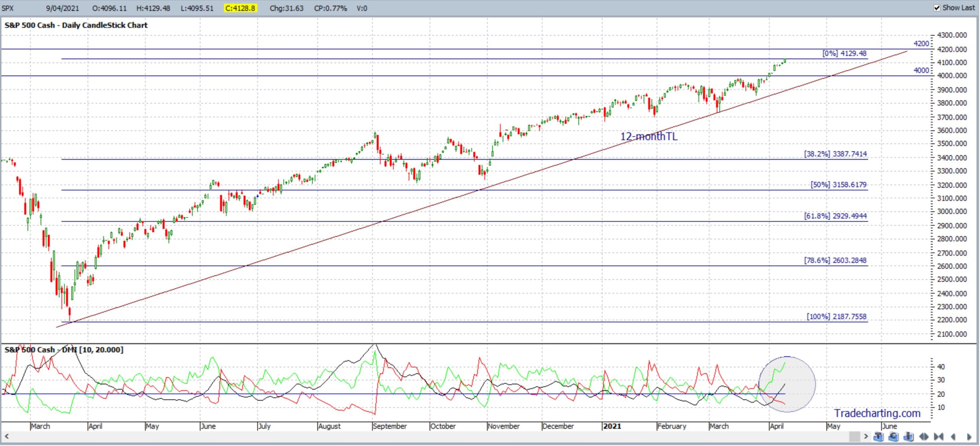The image size is (980, 446).
Task: Click the 4200 horizontal line label
Action: coord(921,44)
